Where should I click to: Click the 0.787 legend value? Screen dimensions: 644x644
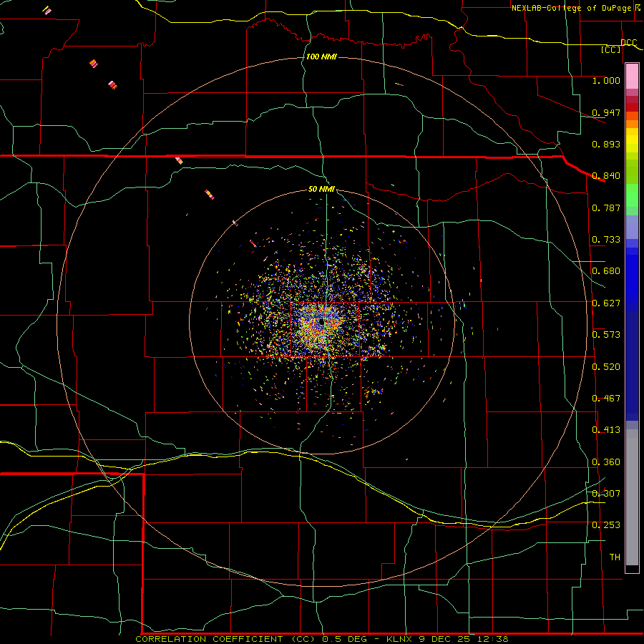pyautogui.click(x=606, y=208)
